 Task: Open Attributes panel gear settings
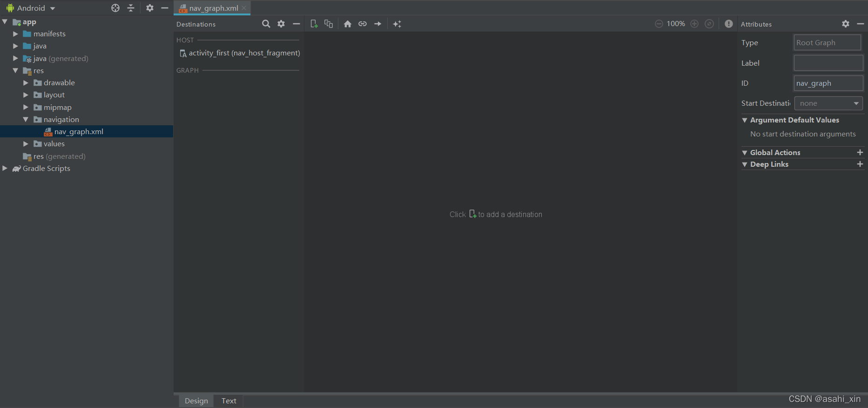point(846,24)
